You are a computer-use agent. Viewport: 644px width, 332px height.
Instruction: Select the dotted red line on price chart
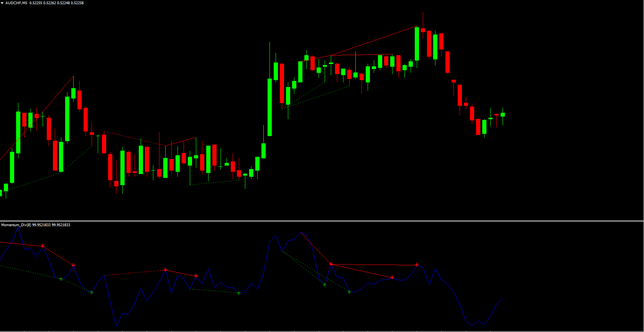click(134, 139)
